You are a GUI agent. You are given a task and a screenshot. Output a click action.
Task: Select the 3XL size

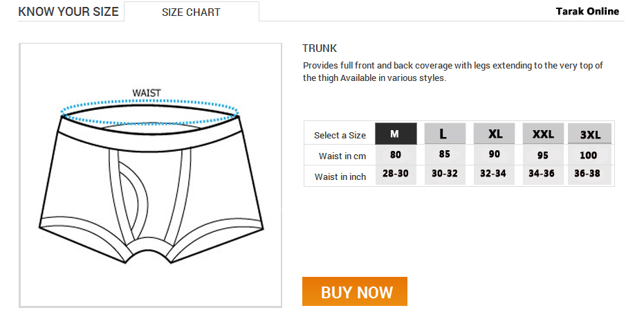[589, 134]
